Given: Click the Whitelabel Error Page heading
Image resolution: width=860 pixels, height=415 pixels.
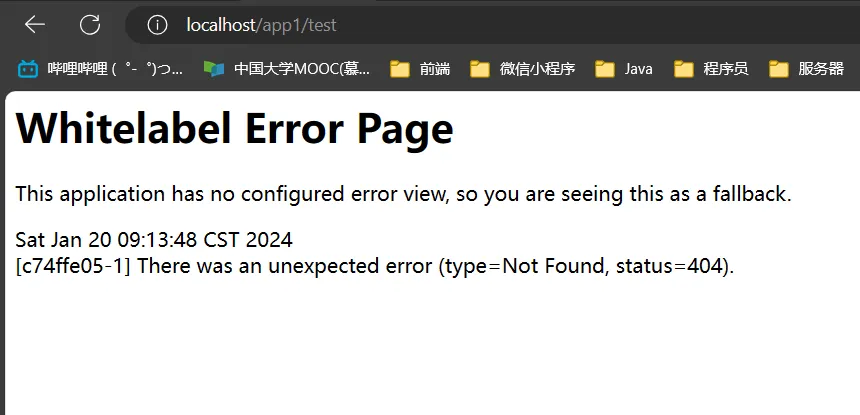Looking at the screenshot, I should click(x=235, y=129).
